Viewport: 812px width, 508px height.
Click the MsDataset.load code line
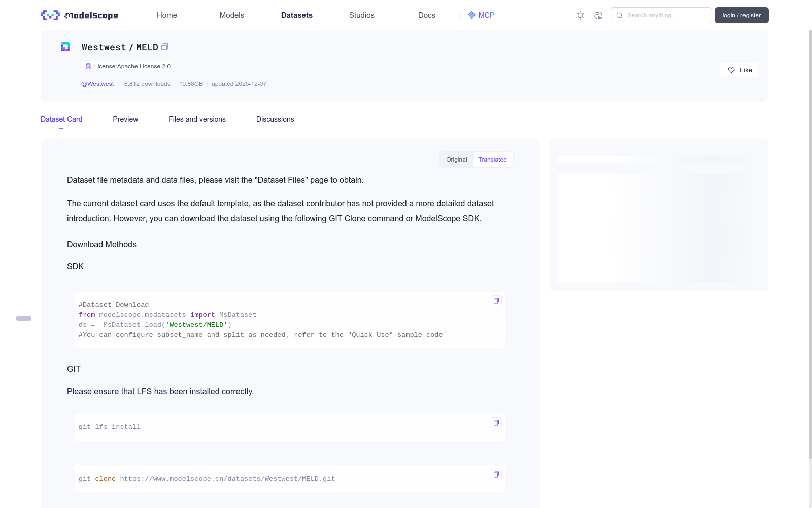click(155, 325)
